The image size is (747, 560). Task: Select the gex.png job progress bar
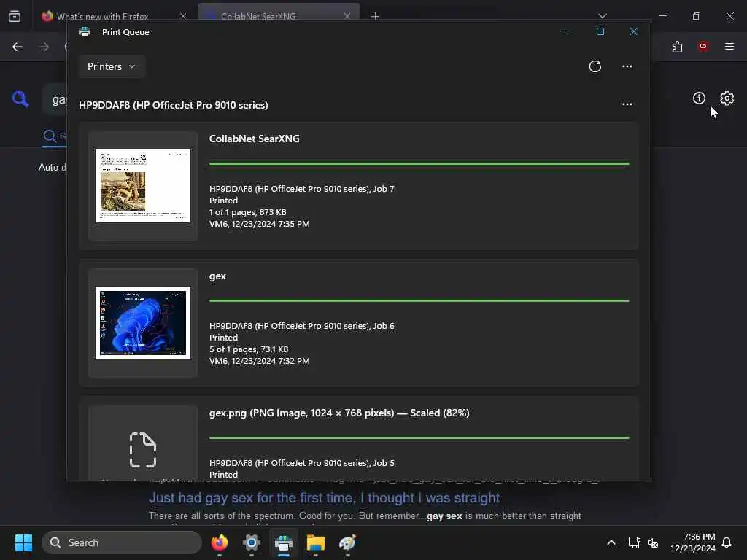(419, 437)
